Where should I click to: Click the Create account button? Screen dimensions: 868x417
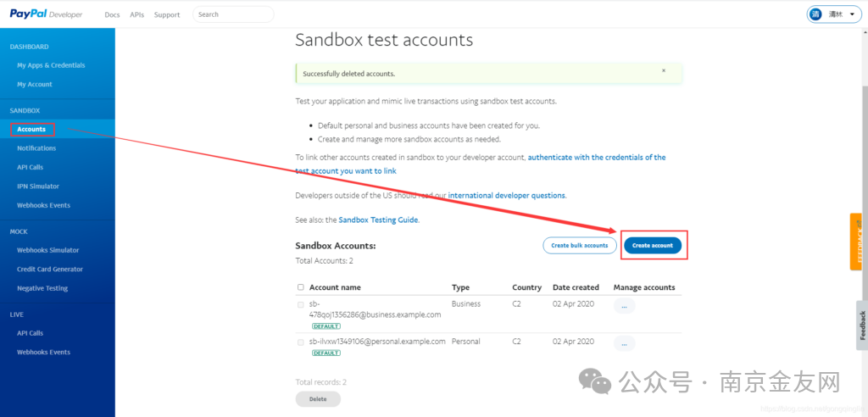653,245
